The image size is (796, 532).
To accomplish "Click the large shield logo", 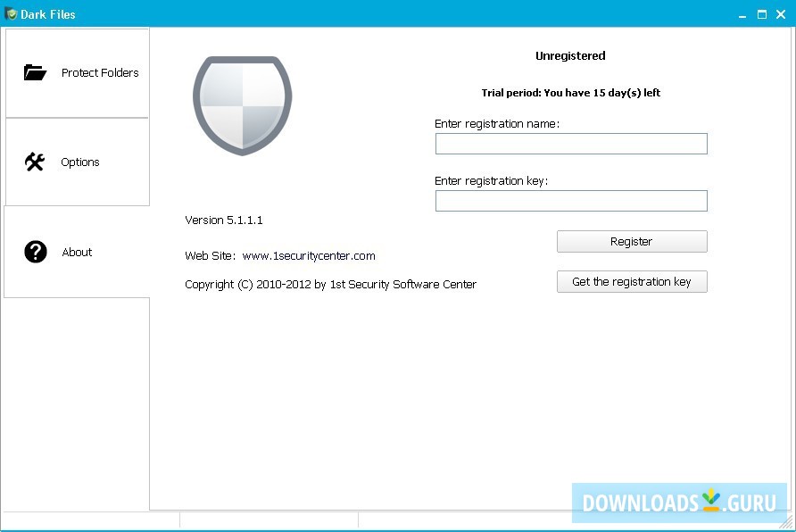I will pos(243,105).
